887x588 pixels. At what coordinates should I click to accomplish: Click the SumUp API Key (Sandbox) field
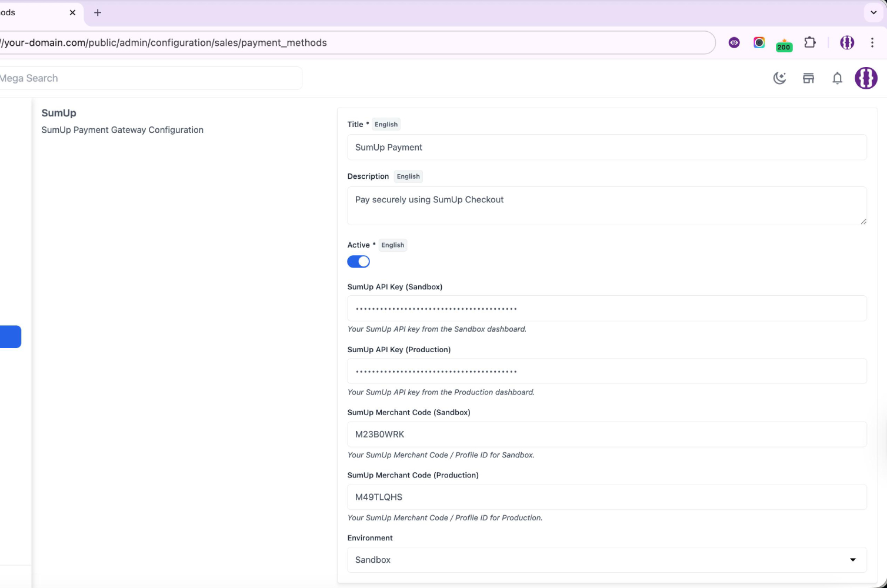click(607, 309)
